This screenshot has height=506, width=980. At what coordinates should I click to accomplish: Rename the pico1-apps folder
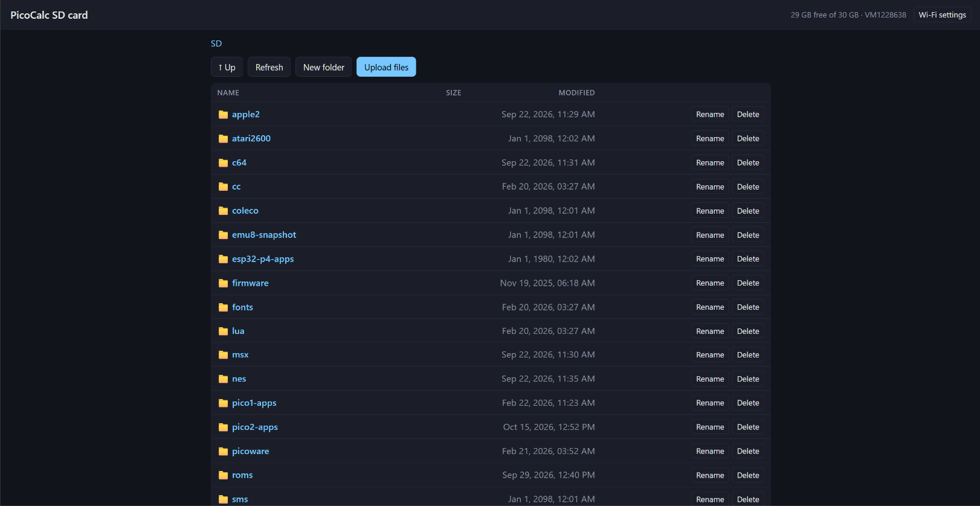point(710,403)
